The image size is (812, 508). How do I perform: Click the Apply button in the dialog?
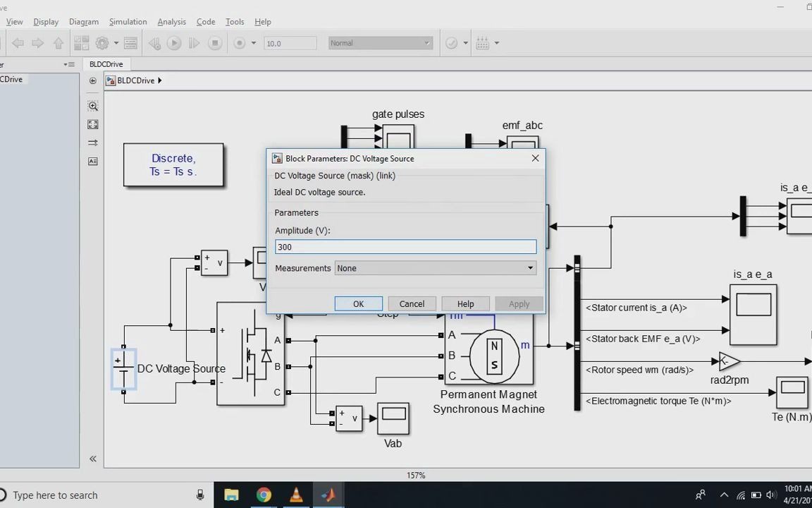519,303
